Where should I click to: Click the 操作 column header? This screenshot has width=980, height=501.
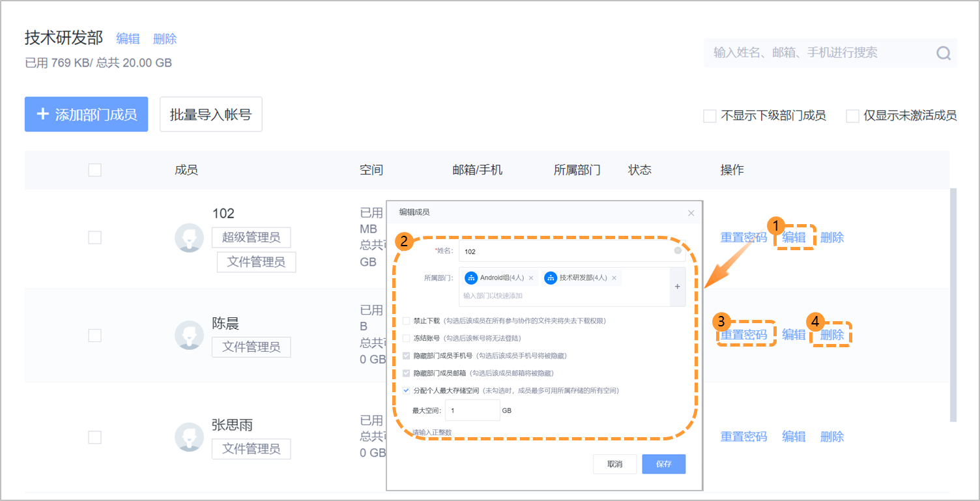tap(732, 170)
